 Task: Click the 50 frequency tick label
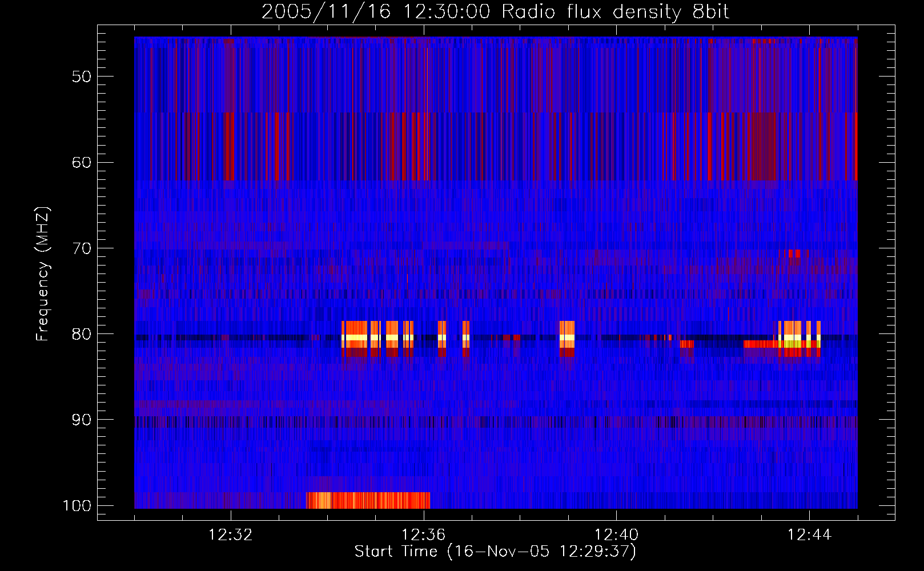click(x=82, y=77)
